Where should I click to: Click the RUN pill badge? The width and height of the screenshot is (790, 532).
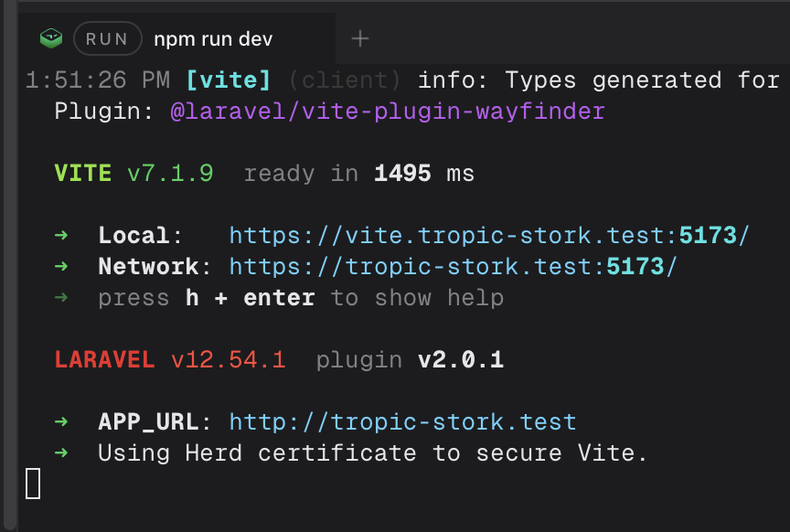click(108, 38)
